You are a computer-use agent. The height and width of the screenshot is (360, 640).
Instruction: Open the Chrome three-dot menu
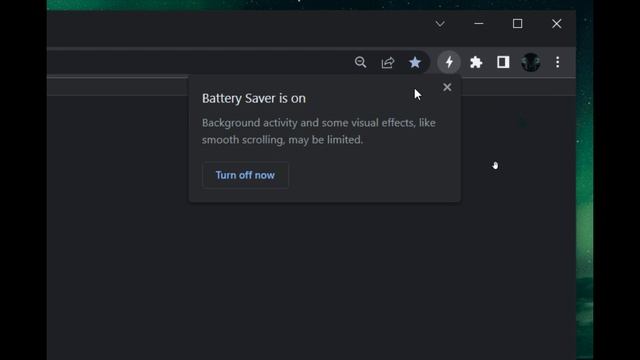click(558, 62)
